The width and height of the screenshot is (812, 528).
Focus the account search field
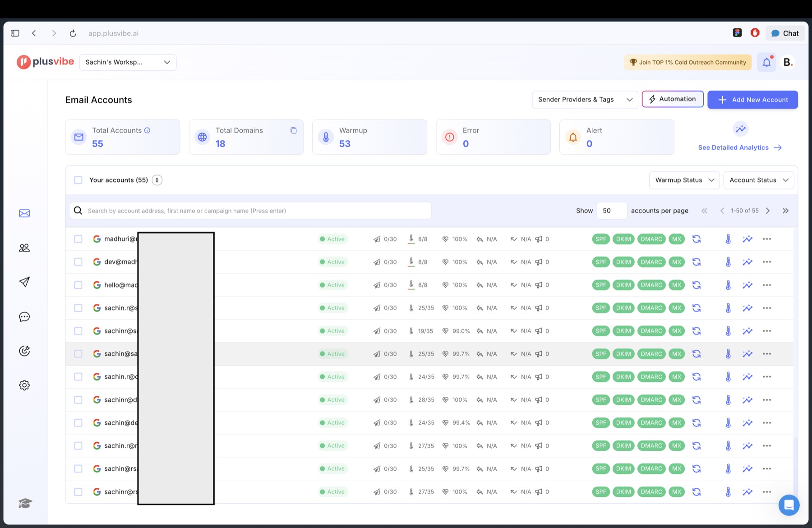[x=250, y=211]
